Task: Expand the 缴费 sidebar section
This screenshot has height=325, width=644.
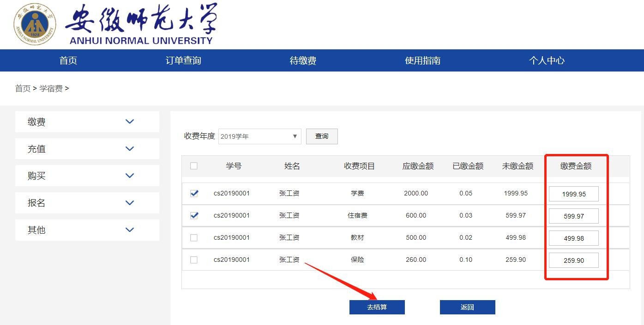Action: point(130,122)
